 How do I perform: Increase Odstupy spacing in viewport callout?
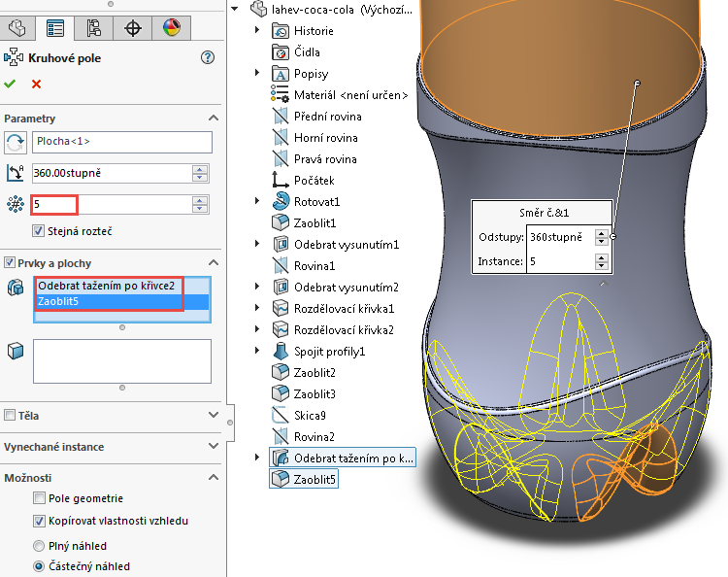pos(601,233)
